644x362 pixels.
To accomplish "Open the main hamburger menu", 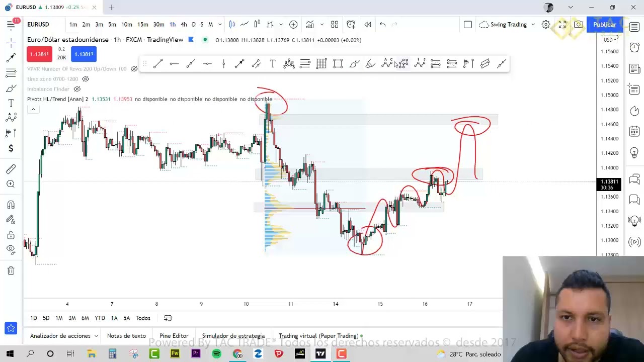I will point(11,24).
